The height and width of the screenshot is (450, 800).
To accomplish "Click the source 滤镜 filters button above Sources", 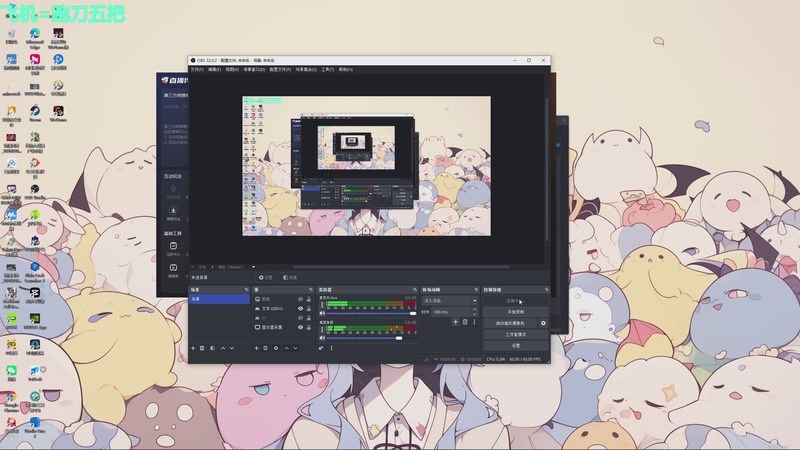I will click(290, 278).
